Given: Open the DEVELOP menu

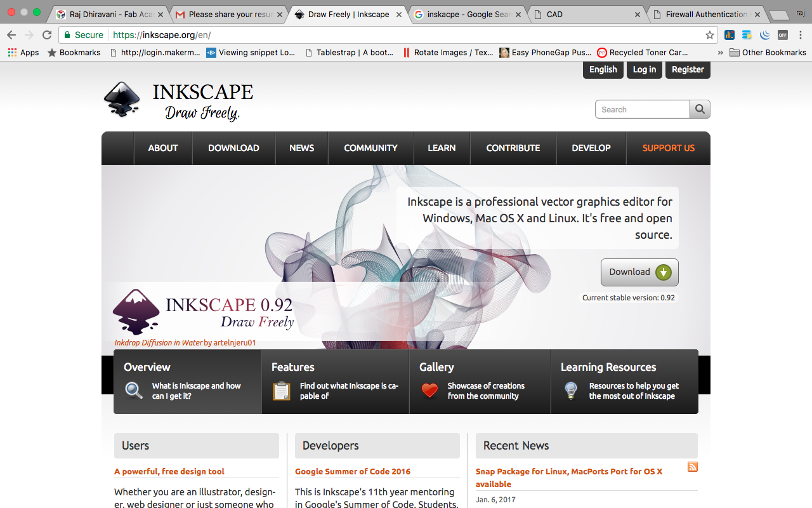Looking at the screenshot, I should (x=591, y=148).
